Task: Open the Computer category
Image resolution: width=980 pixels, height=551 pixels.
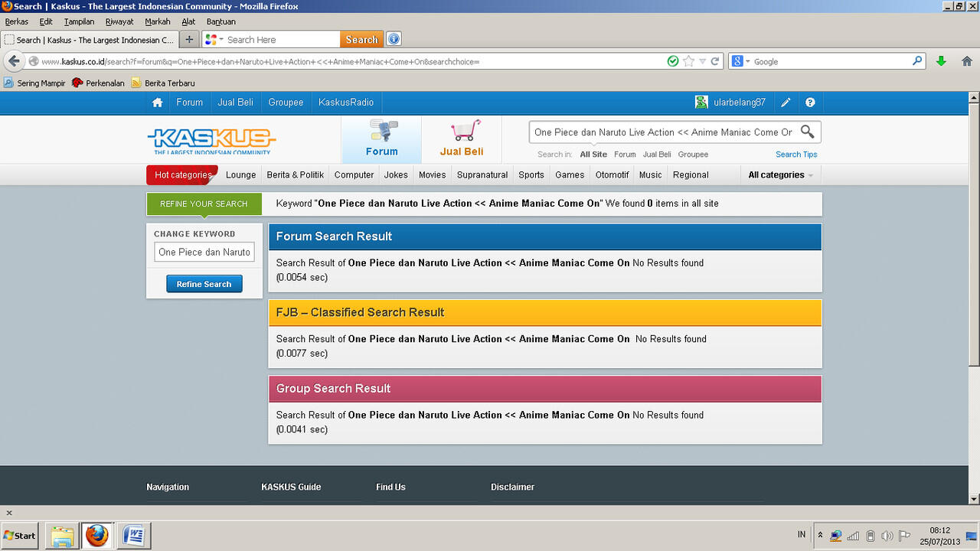Action: click(x=354, y=175)
